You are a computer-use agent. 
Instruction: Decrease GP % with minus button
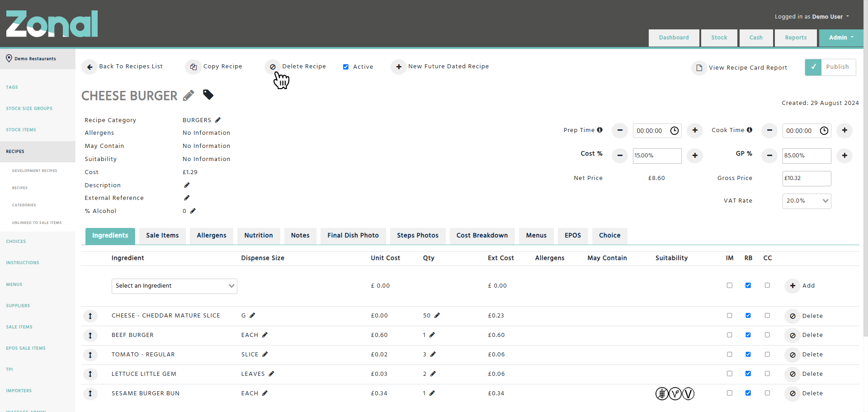pyautogui.click(x=769, y=156)
